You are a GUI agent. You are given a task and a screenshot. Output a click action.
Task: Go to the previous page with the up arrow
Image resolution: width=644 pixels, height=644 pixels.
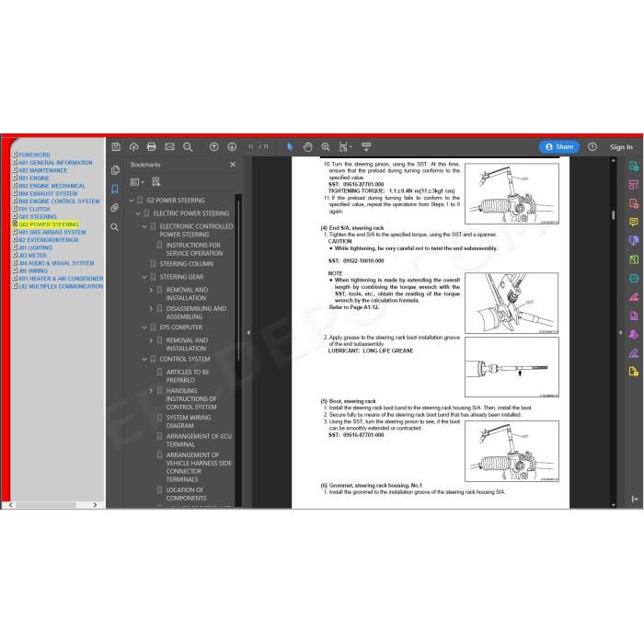pyautogui.click(x=214, y=146)
